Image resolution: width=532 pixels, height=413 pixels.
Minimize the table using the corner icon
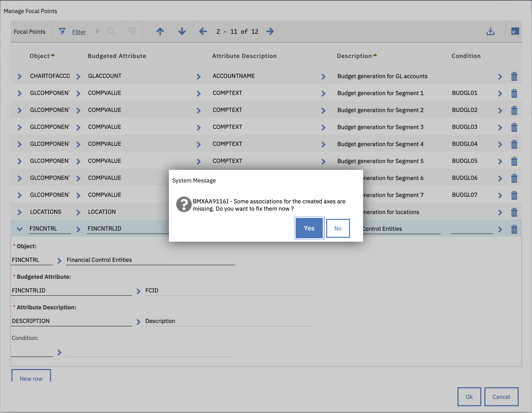(515, 31)
